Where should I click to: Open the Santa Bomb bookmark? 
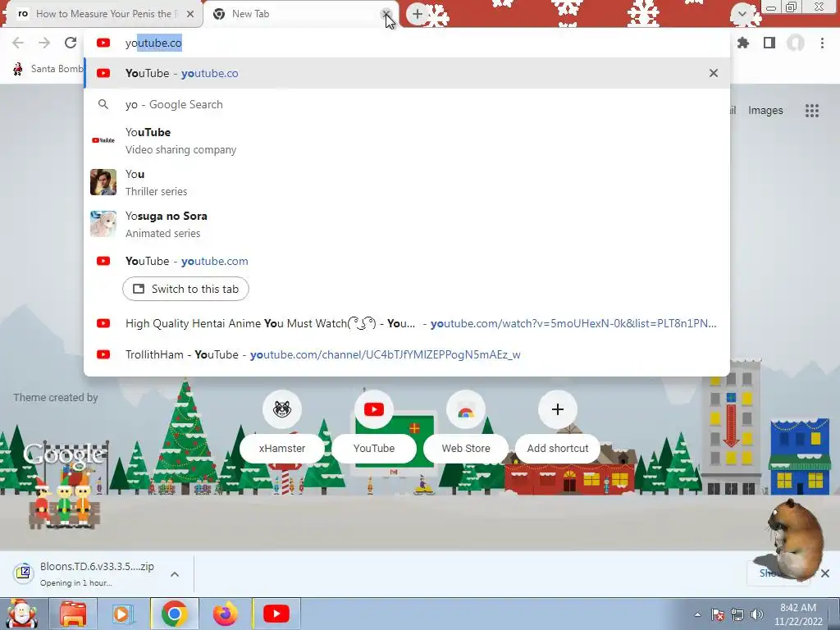click(48, 69)
